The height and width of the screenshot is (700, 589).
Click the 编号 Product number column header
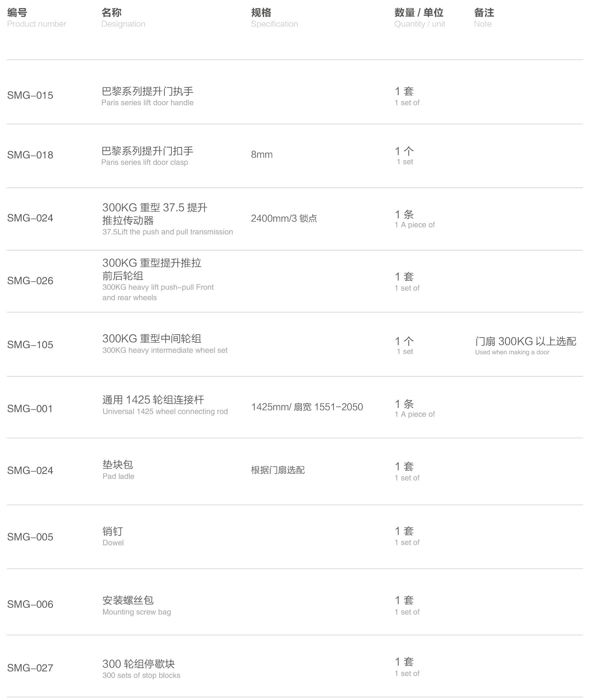[36, 18]
